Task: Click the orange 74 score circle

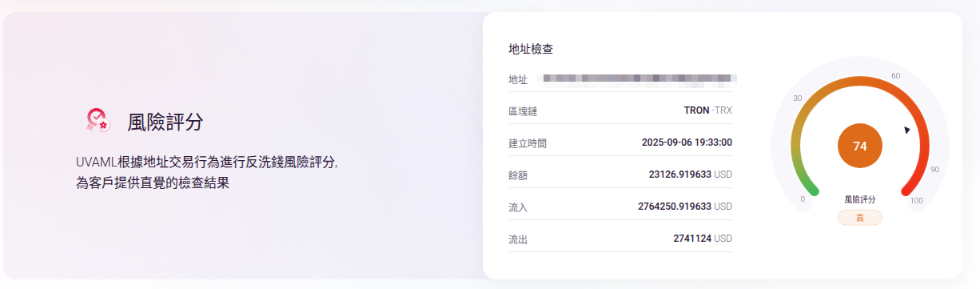Action: coord(860,146)
